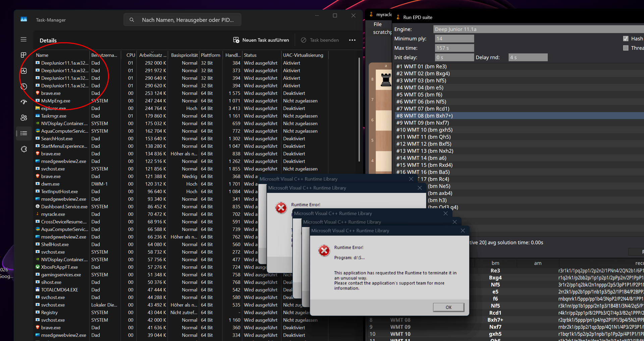Click the Init delay field
This screenshot has height=341, width=644.
click(x=454, y=57)
